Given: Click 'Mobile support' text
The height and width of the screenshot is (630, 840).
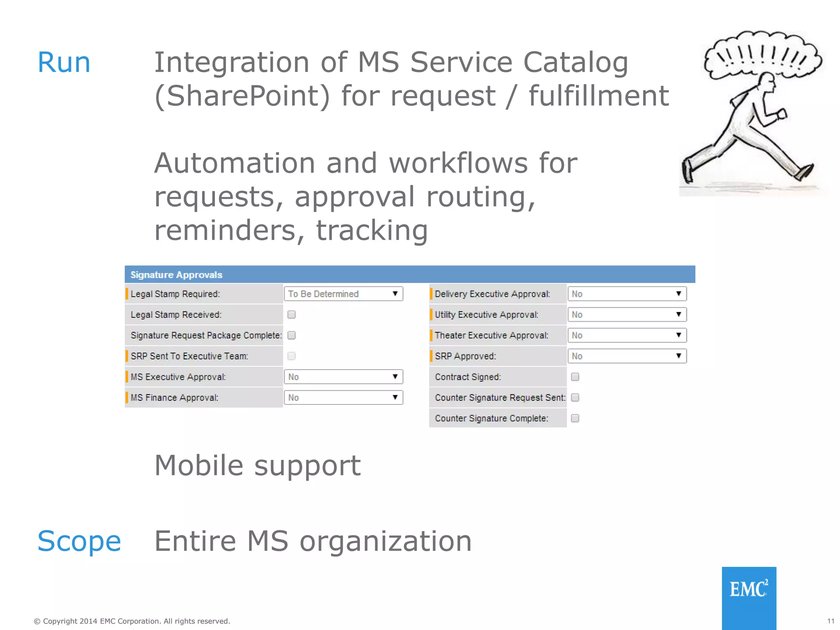Looking at the screenshot, I should pos(258,466).
